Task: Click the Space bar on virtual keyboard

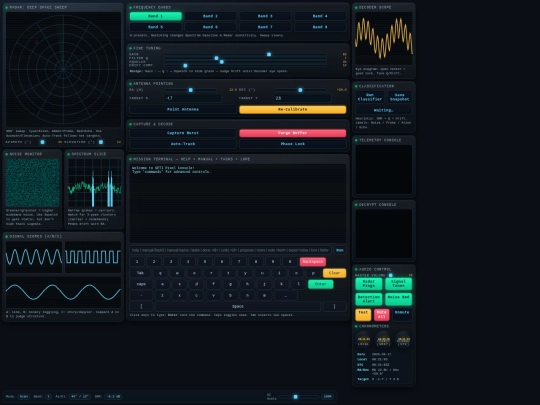Action: [238, 307]
